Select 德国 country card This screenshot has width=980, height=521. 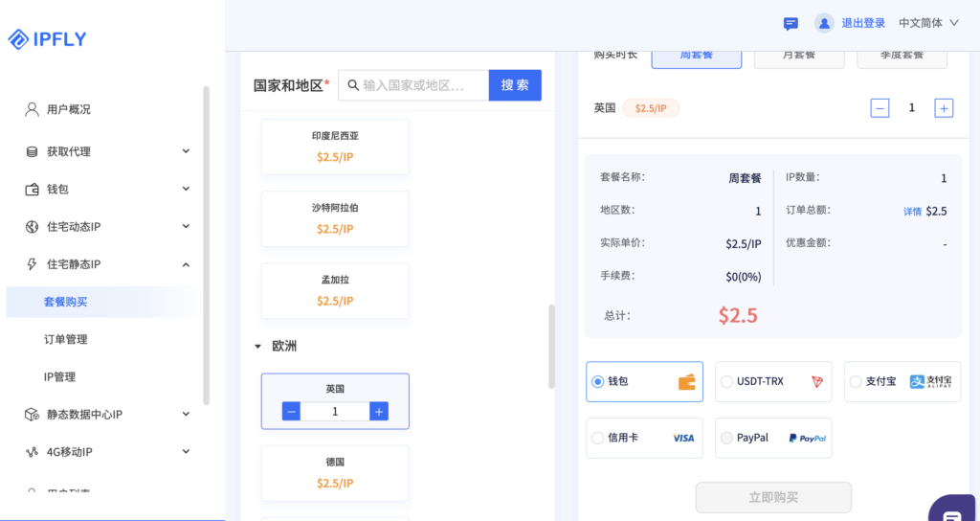335,473
